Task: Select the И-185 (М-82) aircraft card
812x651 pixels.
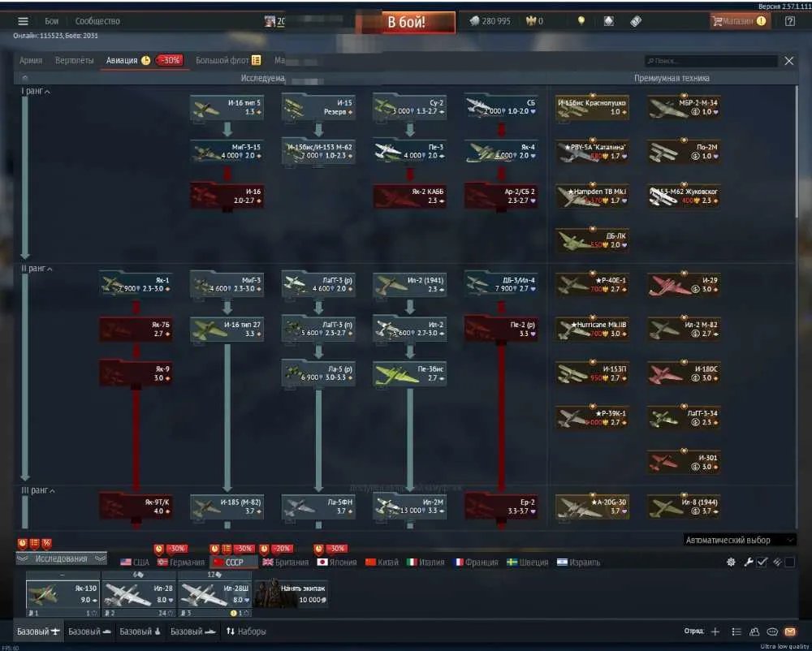Action: pos(227,506)
